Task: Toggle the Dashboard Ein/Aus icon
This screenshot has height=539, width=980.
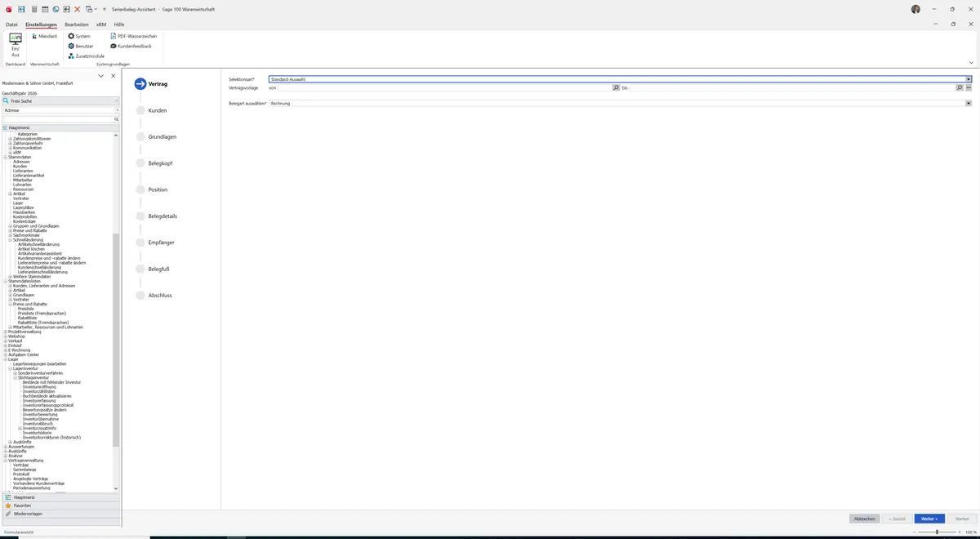Action: [16, 45]
